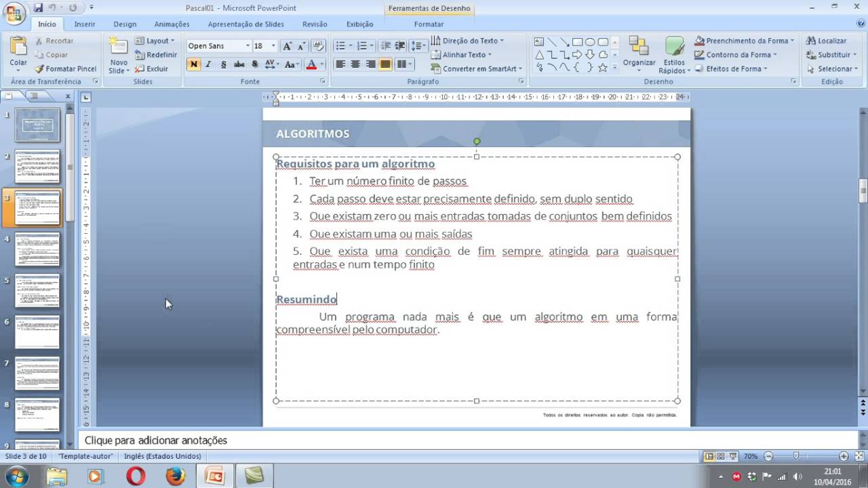Launch Firefox from taskbar
868x488 pixels.
[175, 476]
